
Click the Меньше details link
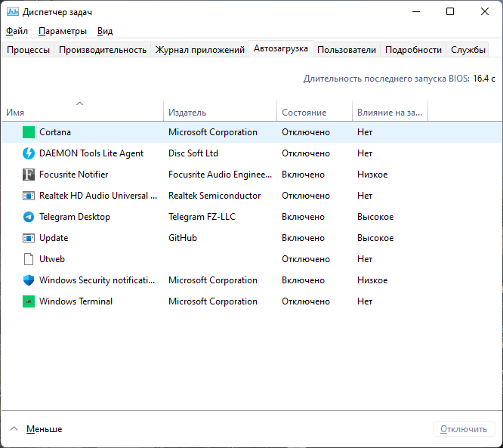coord(44,429)
